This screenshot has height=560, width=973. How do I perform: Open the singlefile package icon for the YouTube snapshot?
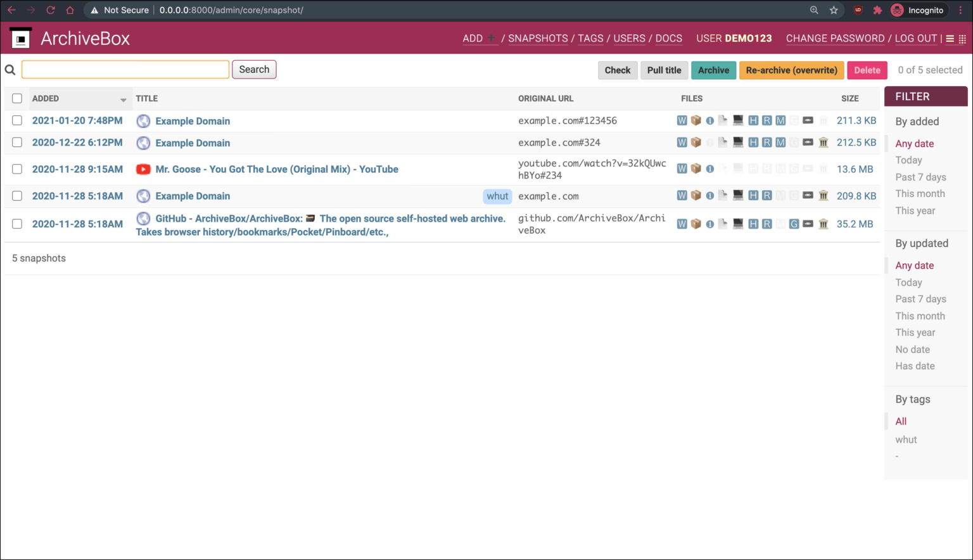[x=696, y=169]
